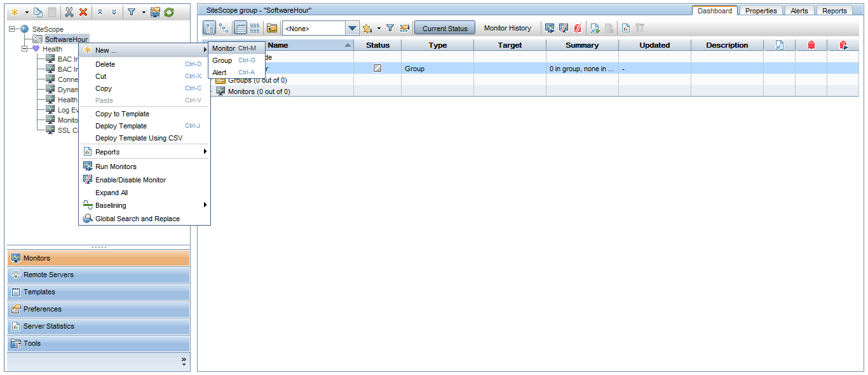This screenshot has height=375, width=868.
Task: Click the funnel filter icon in dashboard toolbar
Action: [390, 28]
